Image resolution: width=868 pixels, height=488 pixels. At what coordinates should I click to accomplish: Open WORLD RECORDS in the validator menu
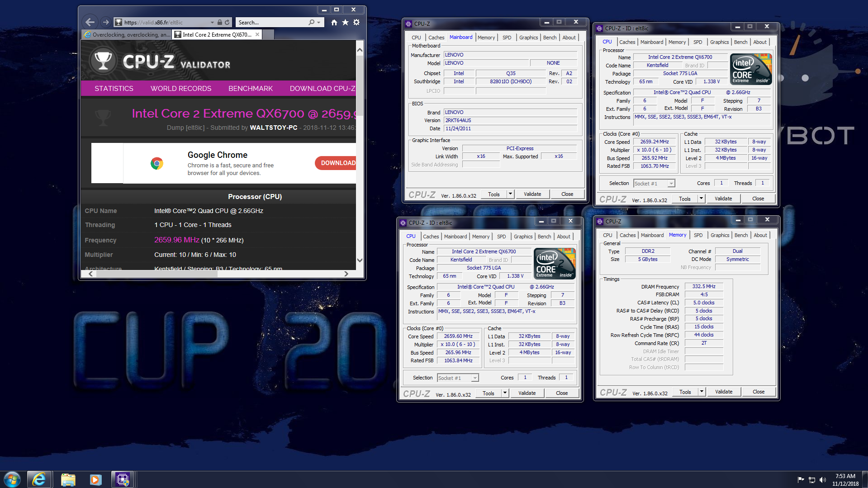181,89
